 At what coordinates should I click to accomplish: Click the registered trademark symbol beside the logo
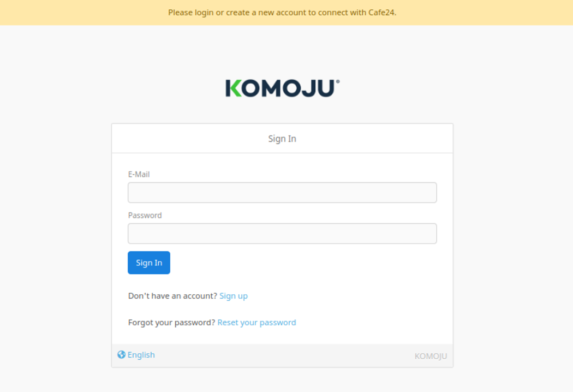tap(338, 82)
